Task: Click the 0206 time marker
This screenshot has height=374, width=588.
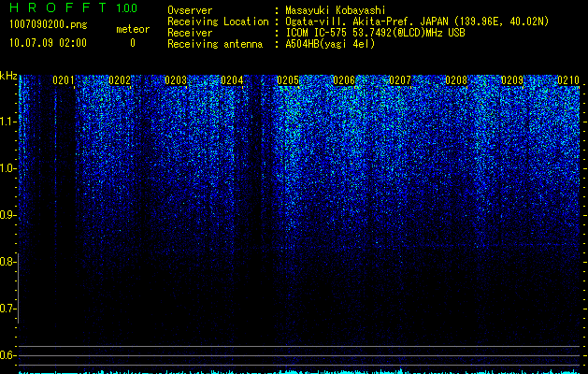Action: click(344, 80)
